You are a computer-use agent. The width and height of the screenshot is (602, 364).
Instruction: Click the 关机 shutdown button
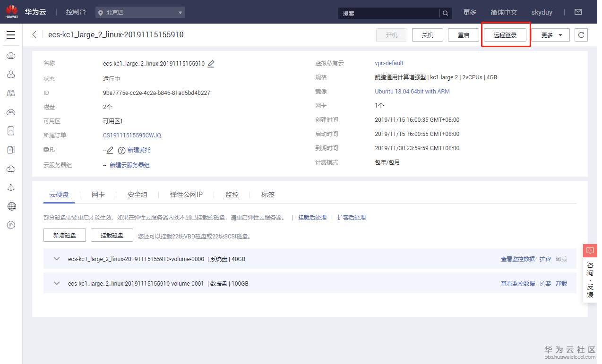pyautogui.click(x=428, y=35)
